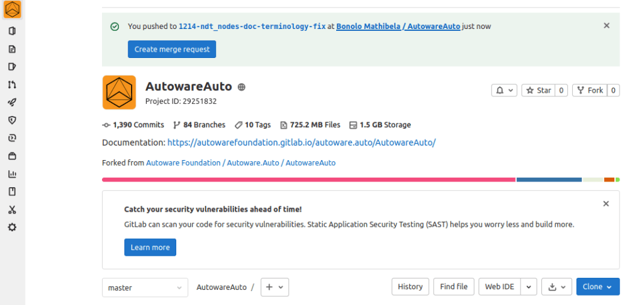
Task: Open the notification bell dropdown
Action: point(504,91)
